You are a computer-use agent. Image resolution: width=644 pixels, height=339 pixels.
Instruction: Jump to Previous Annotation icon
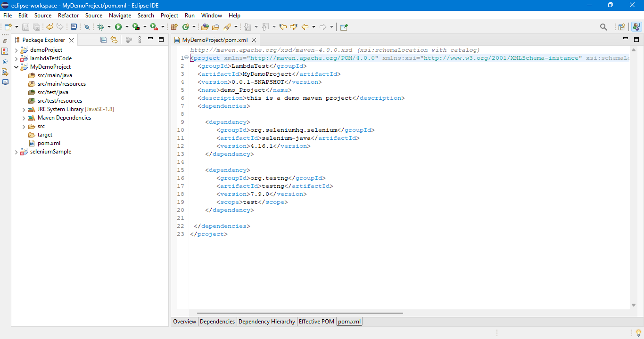point(265,27)
